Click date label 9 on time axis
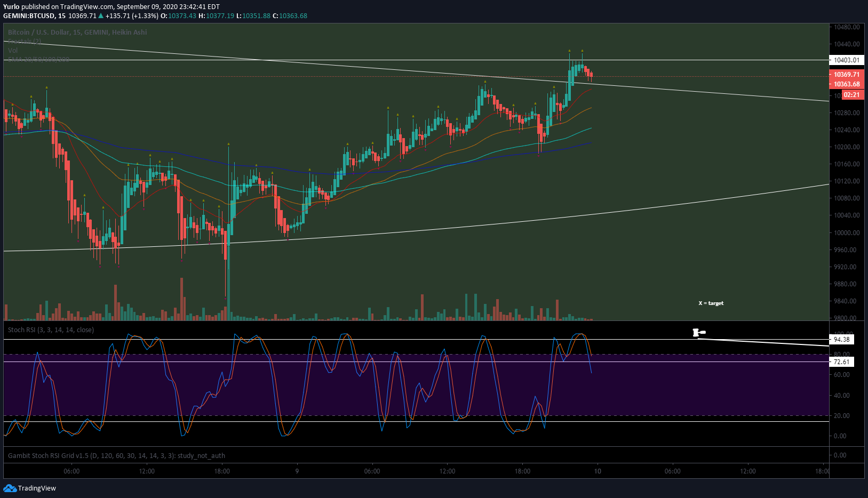Screen dimensions: 868x498 click(x=297, y=471)
